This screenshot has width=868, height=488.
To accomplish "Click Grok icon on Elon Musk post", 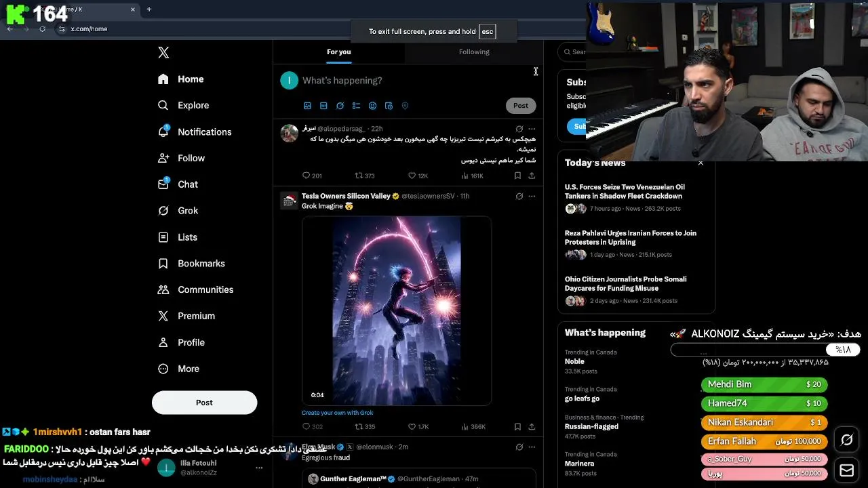I will (519, 447).
